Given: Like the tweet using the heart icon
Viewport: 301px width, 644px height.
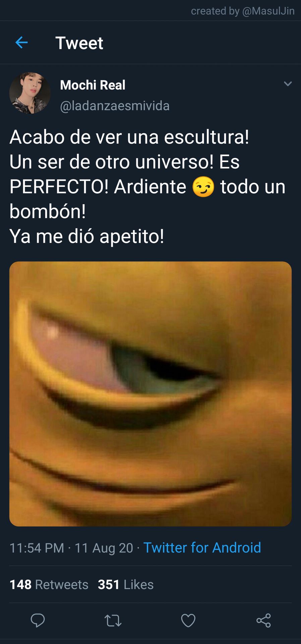Looking at the screenshot, I should pyautogui.click(x=188, y=621).
